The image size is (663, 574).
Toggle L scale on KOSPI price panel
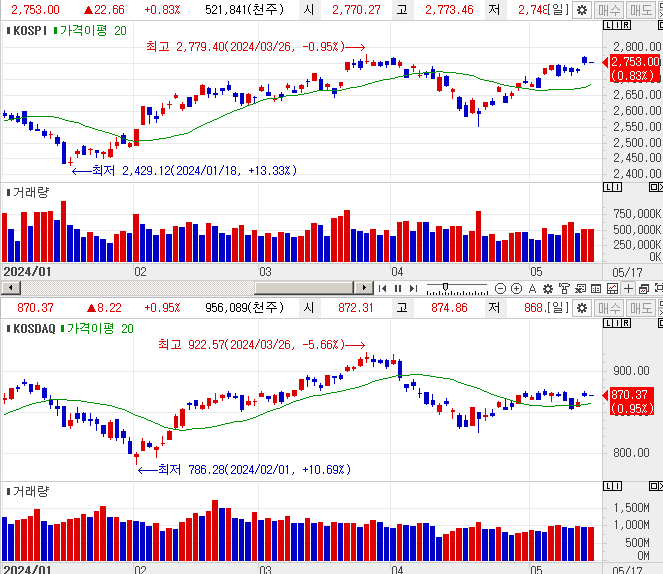click(608, 25)
